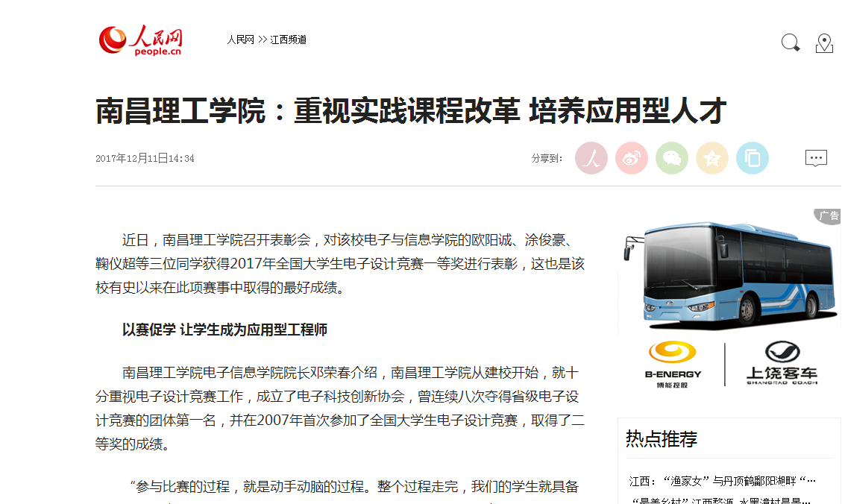Screen dimensions: 842x504
Task: Click the 热点推荐 section heading
Action: coord(661,439)
